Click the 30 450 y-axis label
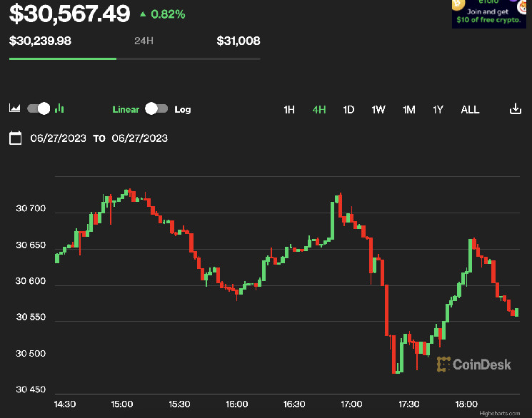 [x=31, y=389]
